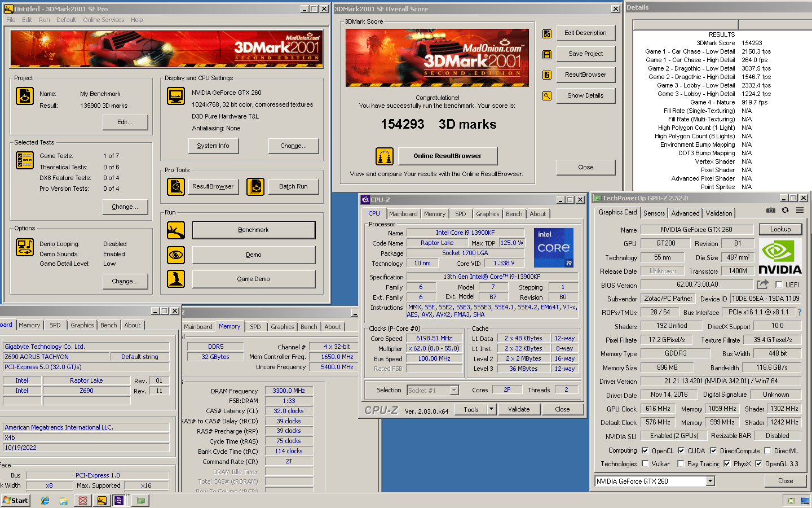The width and height of the screenshot is (812, 508).
Task: Start the Benchmark run button
Action: click(254, 230)
